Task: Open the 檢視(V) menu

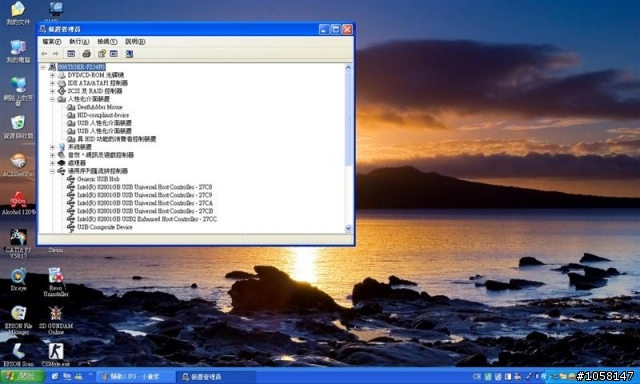Action: (107, 42)
